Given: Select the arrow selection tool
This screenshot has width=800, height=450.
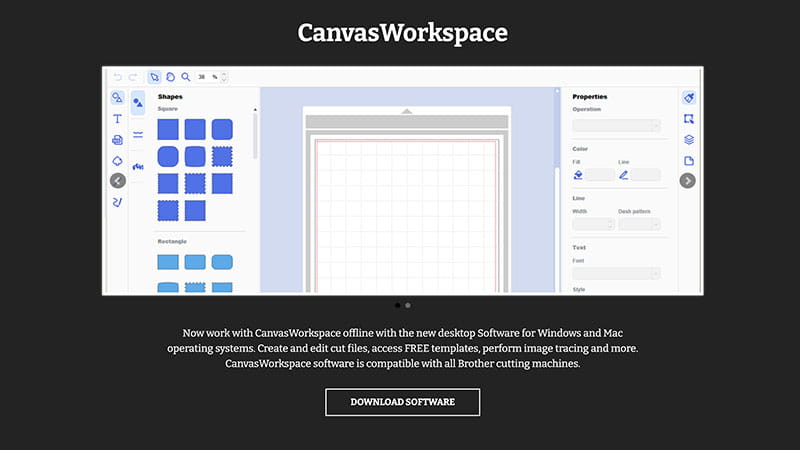Looking at the screenshot, I should pyautogui.click(x=154, y=77).
